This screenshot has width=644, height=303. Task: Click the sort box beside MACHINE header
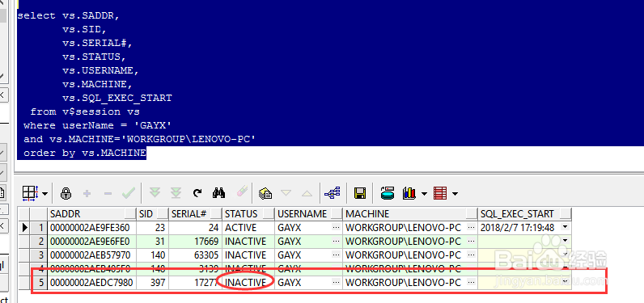coord(472,213)
